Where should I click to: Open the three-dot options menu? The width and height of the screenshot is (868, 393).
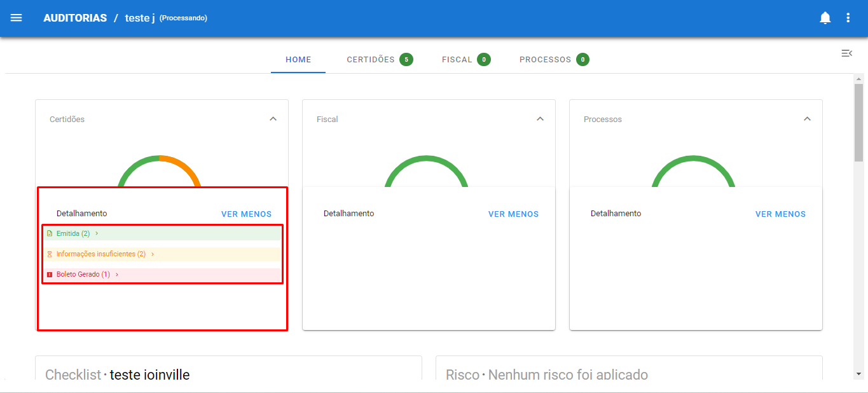848,18
